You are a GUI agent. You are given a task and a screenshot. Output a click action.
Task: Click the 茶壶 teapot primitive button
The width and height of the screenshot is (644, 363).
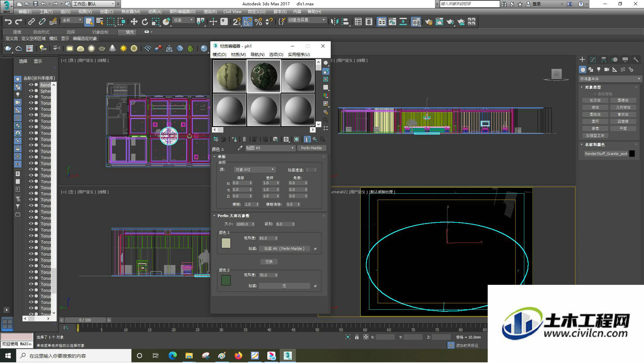point(595,129)
